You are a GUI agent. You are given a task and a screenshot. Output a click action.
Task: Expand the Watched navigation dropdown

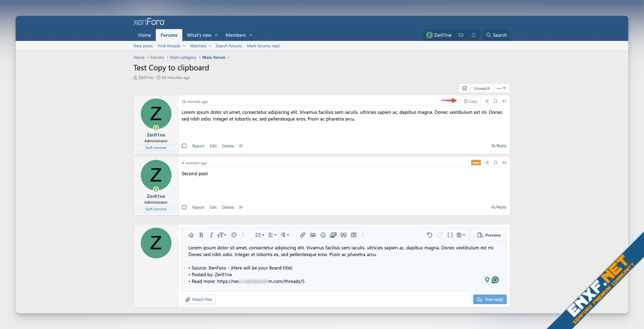tap(200, 46)
